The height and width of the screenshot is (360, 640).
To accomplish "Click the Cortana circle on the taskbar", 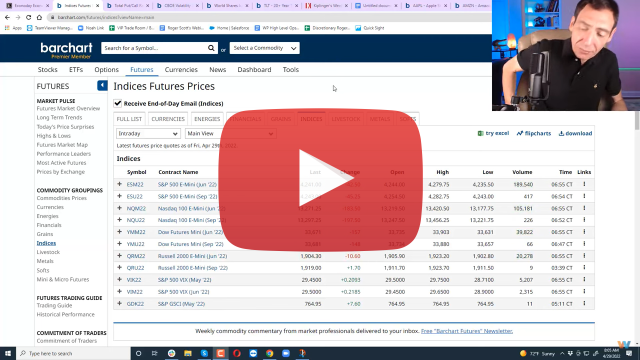I will click(138, 353).
